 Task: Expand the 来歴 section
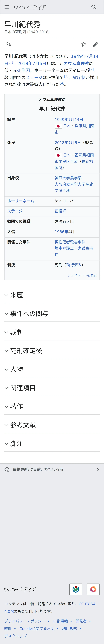(x=52, y=295)
